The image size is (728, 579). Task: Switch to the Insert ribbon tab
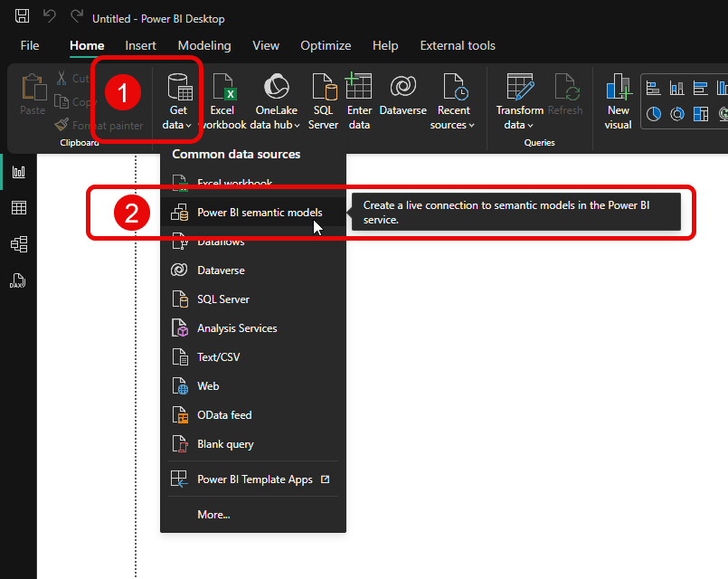[140, 45]
